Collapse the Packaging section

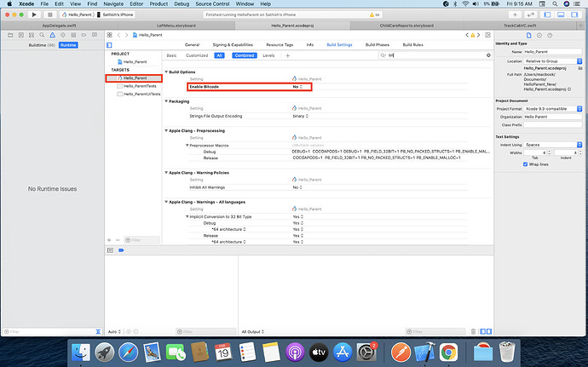click(166, 101)
